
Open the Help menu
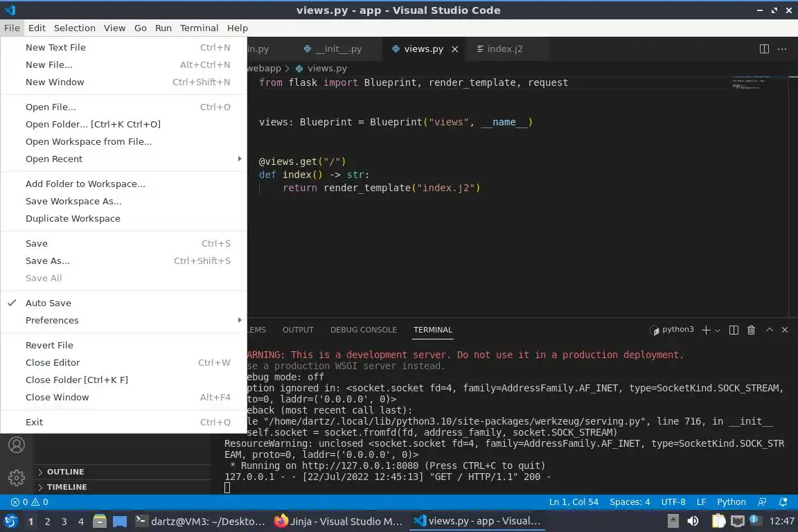[x=237, y=28]
